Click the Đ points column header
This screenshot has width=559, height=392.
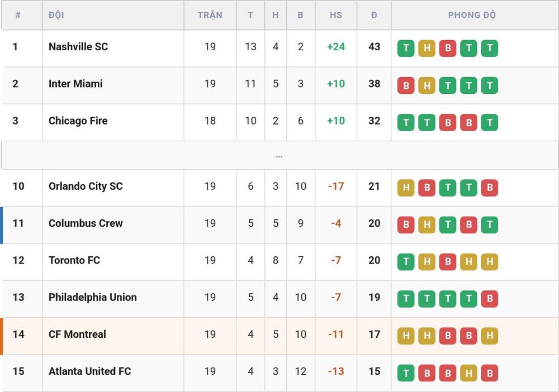pos(374,15)
